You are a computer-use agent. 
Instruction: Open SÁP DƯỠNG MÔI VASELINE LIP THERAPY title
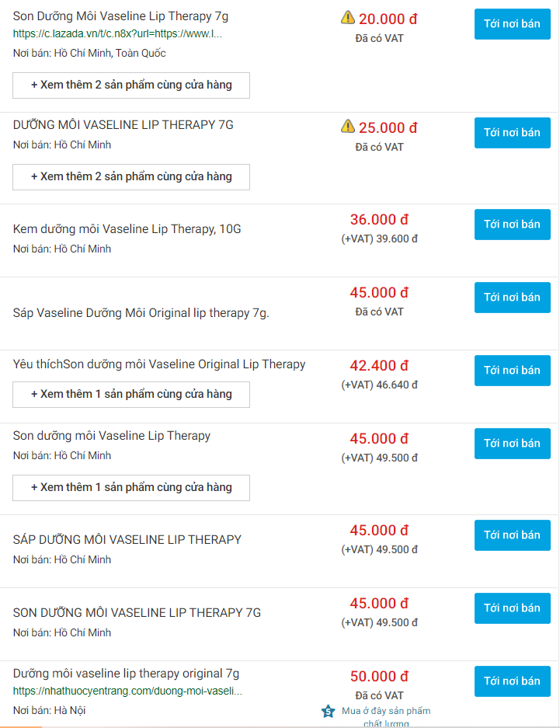tap(127, 539)
